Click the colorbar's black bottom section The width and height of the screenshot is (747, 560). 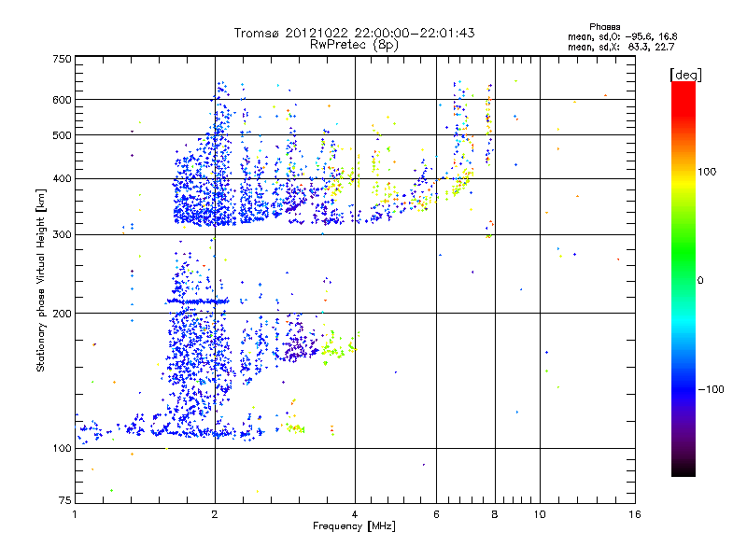pos(684,469)
